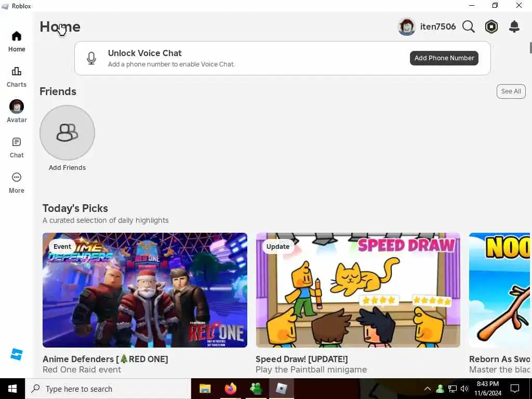Open Charts in the sidebar
Image resolution: width=532 pixels, height=399 pixels.
[17, 77]
